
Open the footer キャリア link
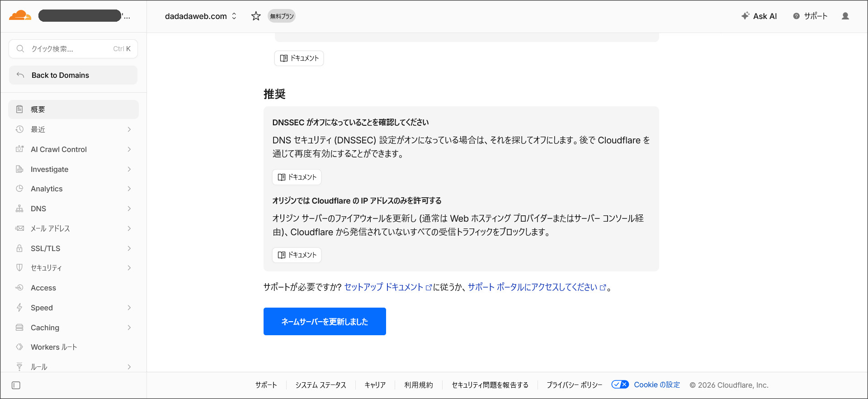[x=375, y=385]
